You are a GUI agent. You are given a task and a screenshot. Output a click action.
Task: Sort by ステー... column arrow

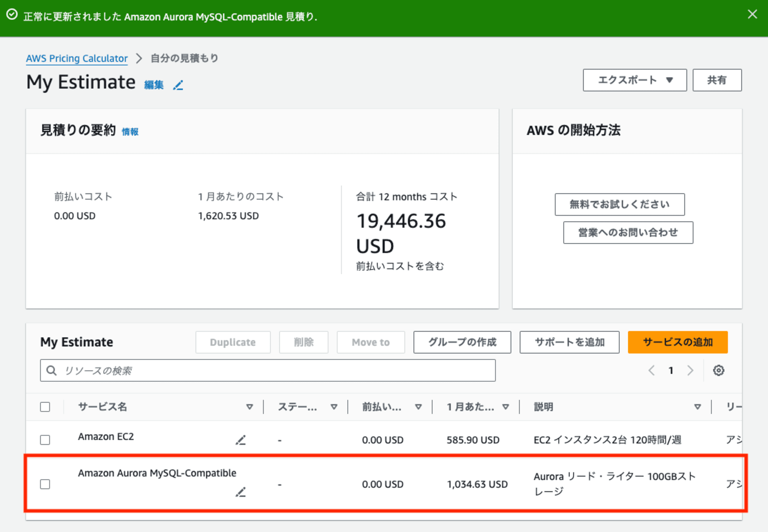click(x=334, y=407)
